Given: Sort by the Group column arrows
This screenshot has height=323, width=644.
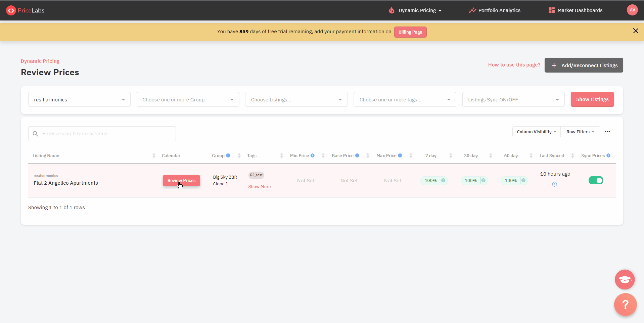Looking at the screenshot, I should click(239, 156).
